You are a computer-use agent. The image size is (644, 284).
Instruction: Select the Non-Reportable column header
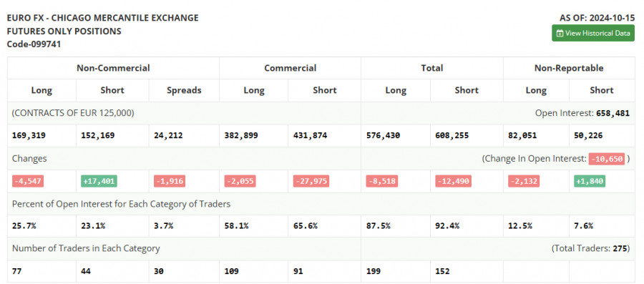569,68
